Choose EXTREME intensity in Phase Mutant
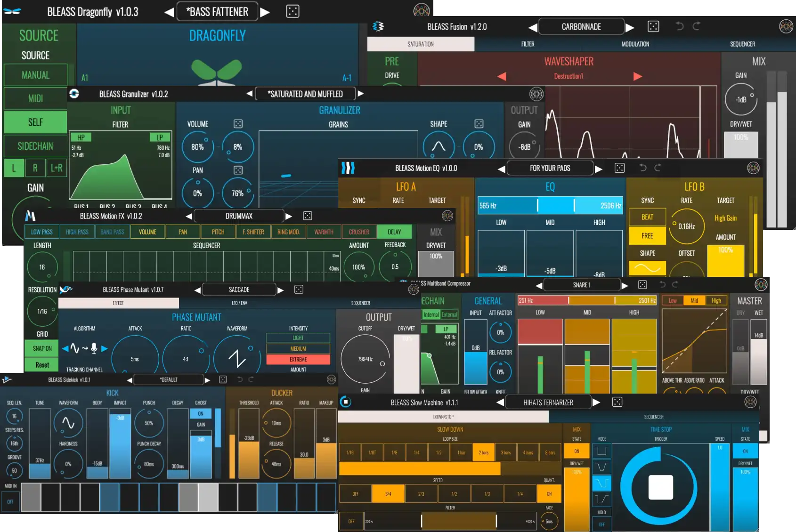796x532 pixels. pyautogui.click(x=298, y=360)
